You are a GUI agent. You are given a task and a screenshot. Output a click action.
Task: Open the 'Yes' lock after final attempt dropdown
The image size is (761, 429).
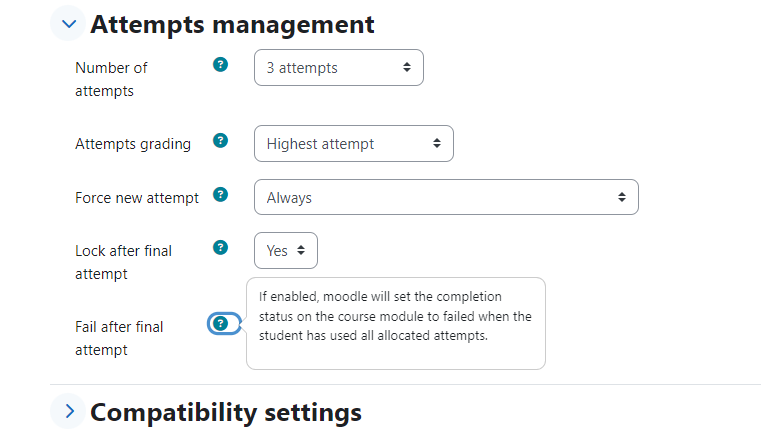286,250
